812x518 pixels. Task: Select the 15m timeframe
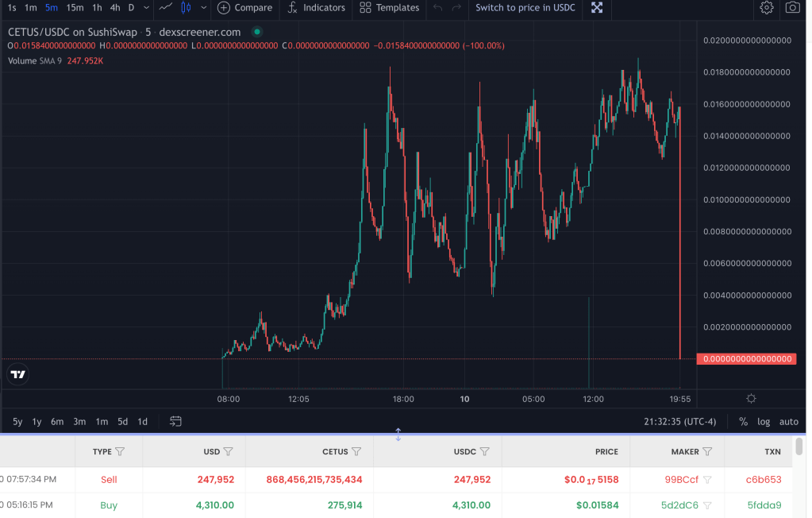pyautogui.click(x=75, y=8)
